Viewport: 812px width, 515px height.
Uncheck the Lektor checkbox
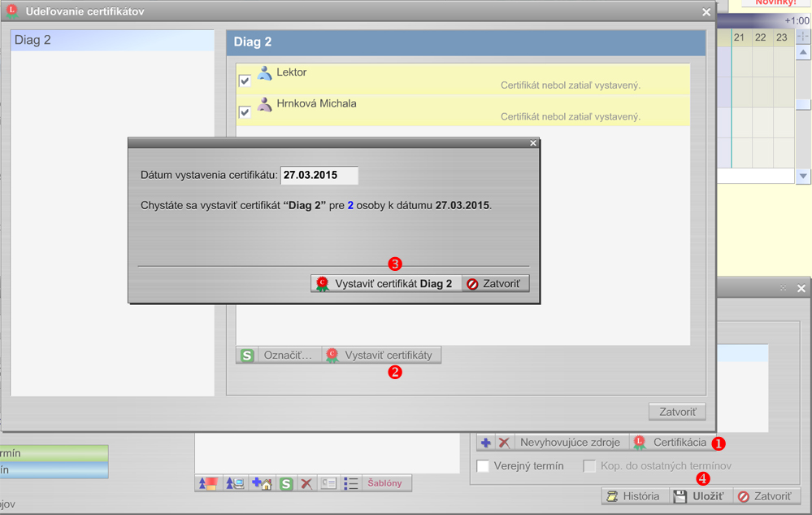pyautogui.click(x=245, y=81)
